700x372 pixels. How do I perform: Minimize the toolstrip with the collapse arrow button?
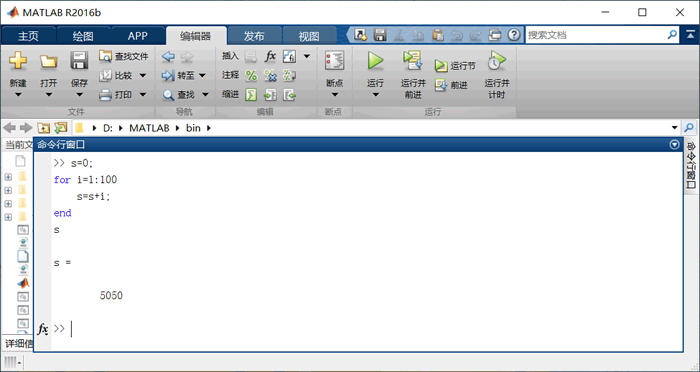690,35
